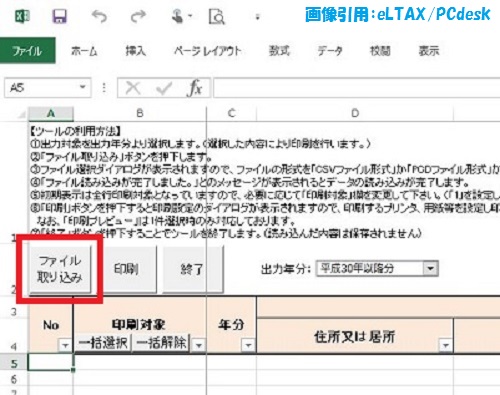Screen dimensions: 500x395
Task: Click the 印刷 button
Action: click(126, 269)
